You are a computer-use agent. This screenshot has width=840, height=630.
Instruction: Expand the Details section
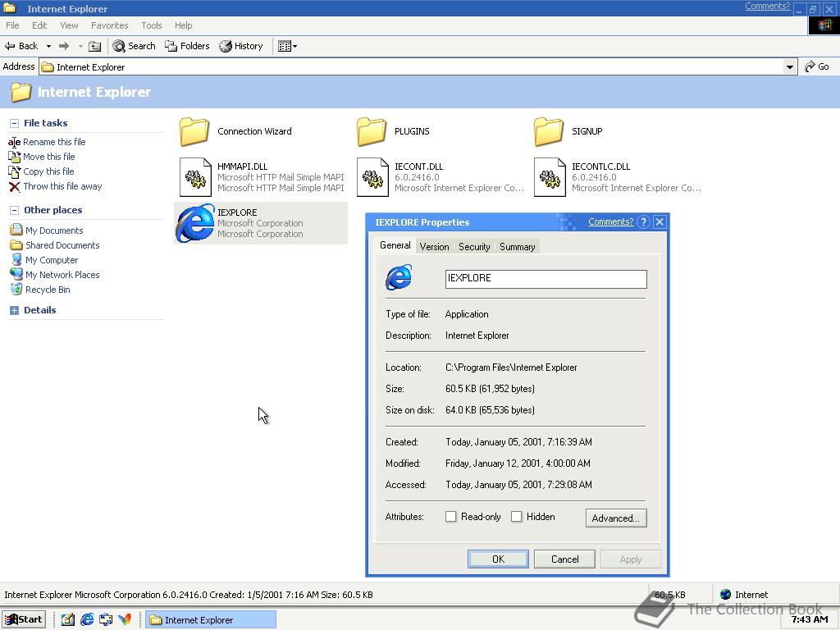click(15, 310)
